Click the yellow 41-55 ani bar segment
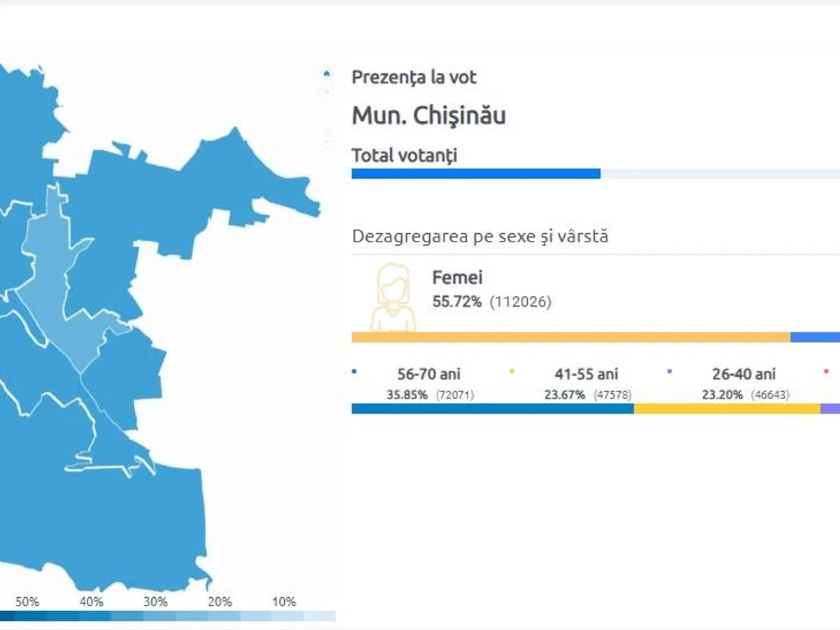 [727, 409]
